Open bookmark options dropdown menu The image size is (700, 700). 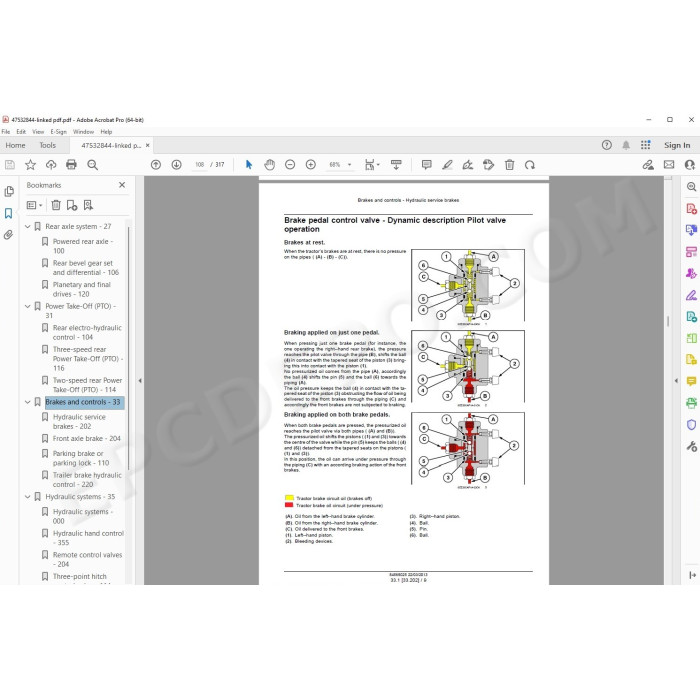34,205
